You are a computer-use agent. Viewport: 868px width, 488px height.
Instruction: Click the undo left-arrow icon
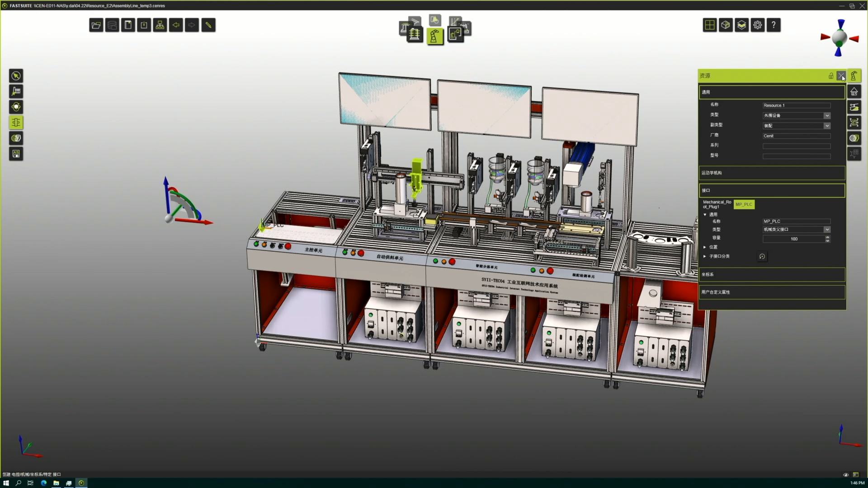pos(176,25)
